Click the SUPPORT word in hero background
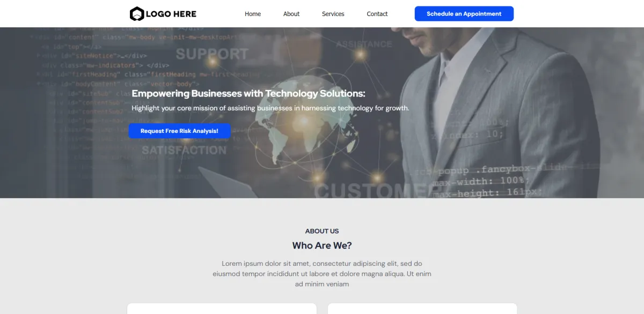 point(212,54)
